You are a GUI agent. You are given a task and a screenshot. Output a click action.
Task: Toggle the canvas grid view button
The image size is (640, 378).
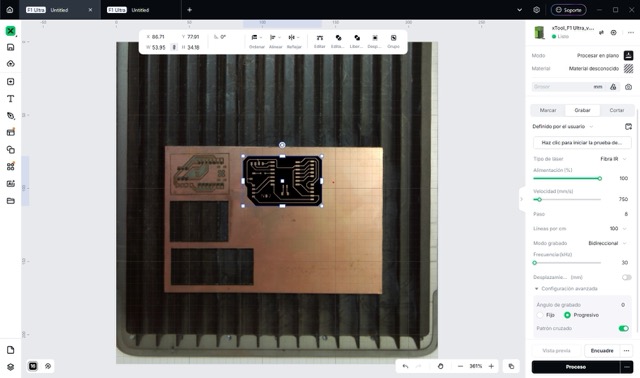pos(33,366)
